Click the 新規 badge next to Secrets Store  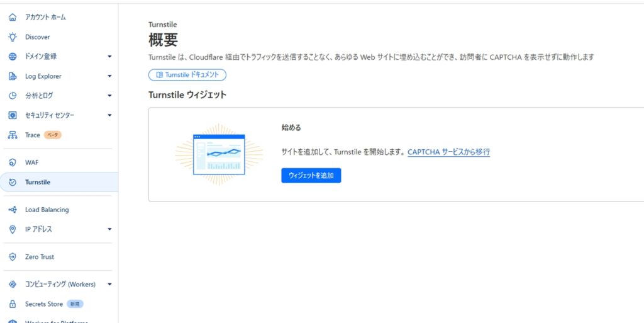pos(75,304)
